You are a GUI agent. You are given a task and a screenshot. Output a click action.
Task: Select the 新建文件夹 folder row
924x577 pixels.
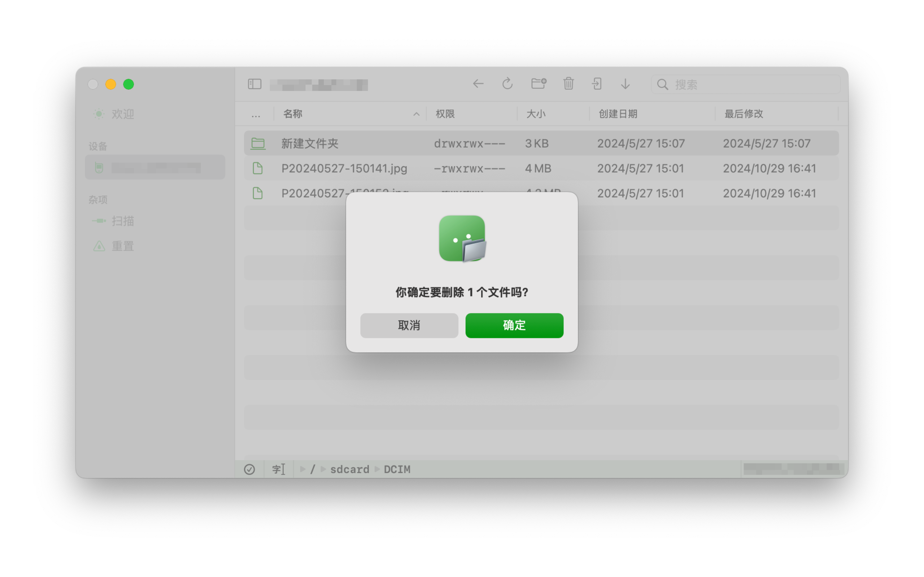(x=310, y=144)
